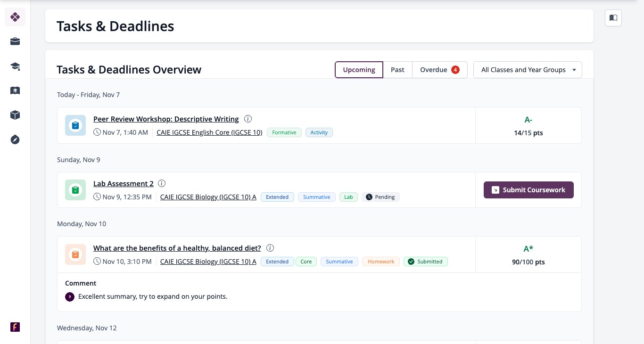The height and width of the screenshot is (344, 644).
Task: Switch to the Past tab
Action: [397, 70]
